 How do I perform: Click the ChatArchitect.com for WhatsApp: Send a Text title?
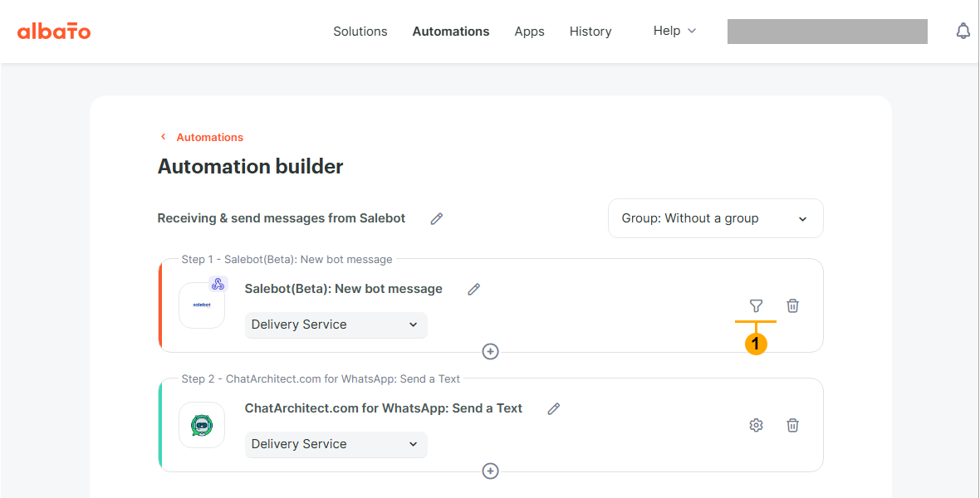(x=383, y=408)
